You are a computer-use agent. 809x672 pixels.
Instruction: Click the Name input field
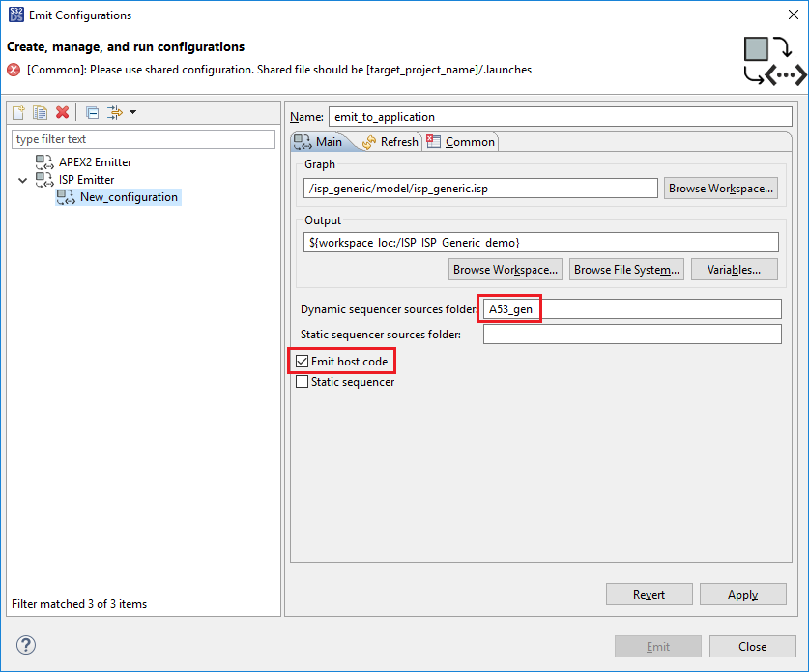click(561, 117)
